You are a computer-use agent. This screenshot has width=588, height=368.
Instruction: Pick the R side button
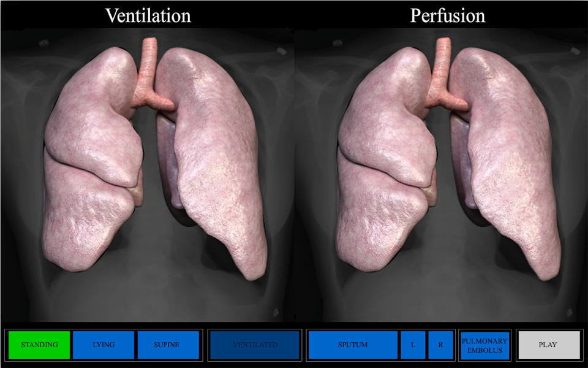[440, 345]
